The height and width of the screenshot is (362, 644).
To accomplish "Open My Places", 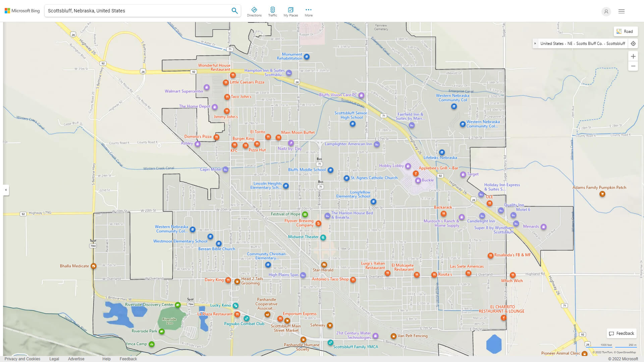I will pos(290,10).
